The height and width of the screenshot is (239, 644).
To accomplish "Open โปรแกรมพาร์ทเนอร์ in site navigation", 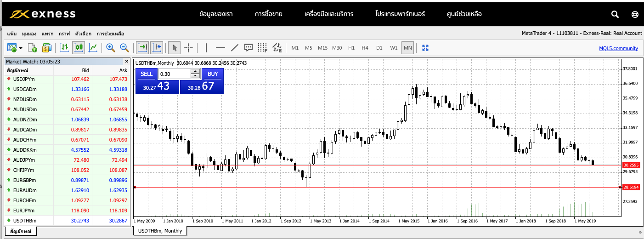I will (x=400, y=14).
